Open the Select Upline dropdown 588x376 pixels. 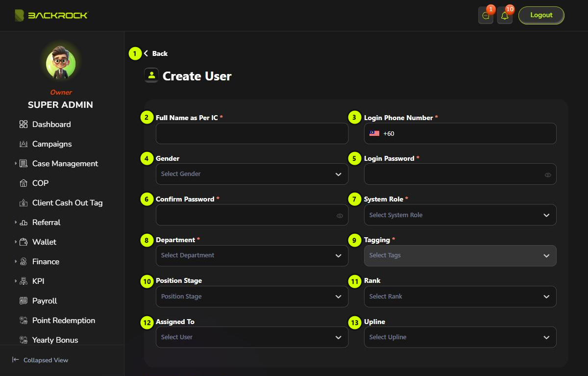460,337
